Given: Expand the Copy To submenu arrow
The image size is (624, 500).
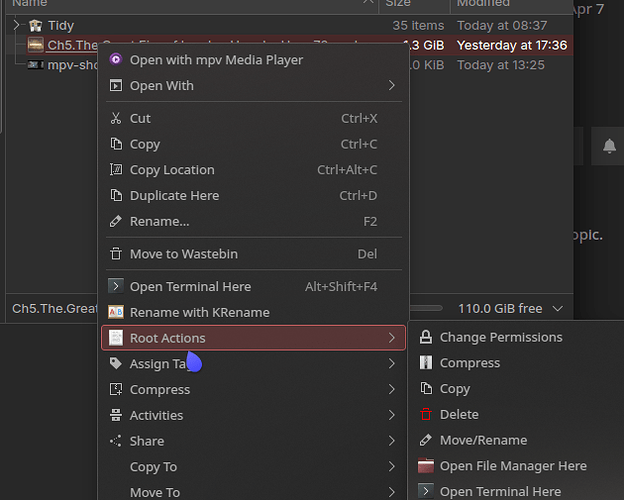Looking at the screenshot, I should pyautogui.click(x=392, y=467).
